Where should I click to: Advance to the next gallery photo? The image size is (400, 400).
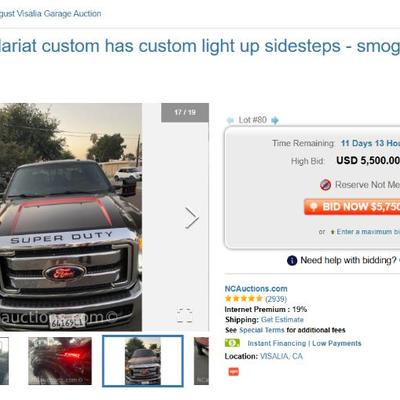(x=192, y=218)
